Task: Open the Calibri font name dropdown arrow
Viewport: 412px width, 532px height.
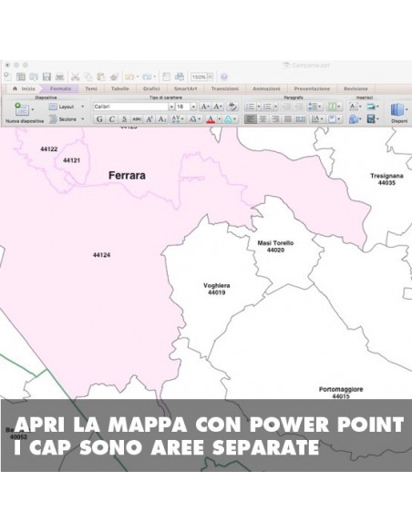Action: click(171, 107)
